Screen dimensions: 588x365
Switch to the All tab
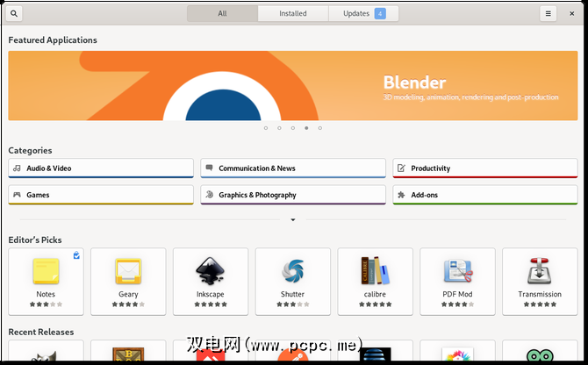click(222, 13)
